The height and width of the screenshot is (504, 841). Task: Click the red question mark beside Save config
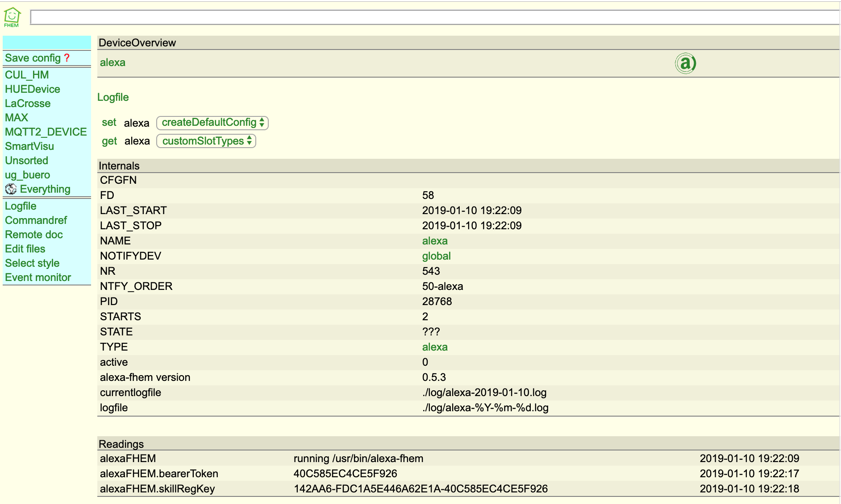(x=67, y=58)
